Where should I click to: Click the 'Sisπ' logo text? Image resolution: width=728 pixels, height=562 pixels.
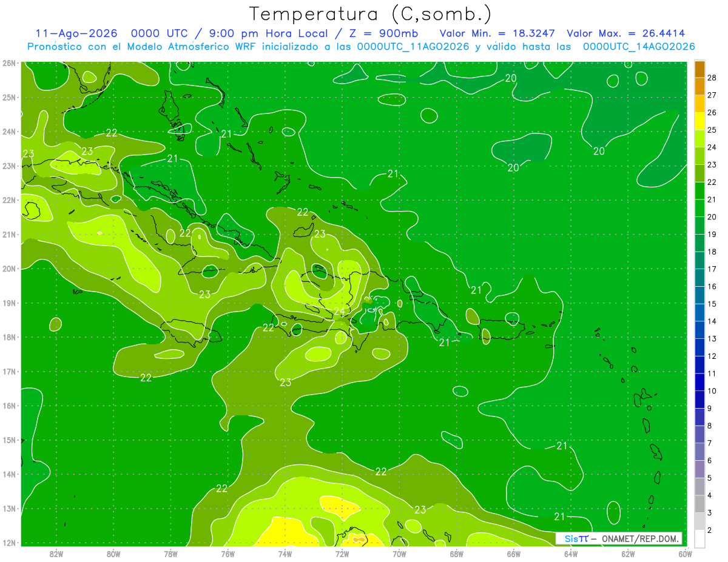(x=576, y=538)
